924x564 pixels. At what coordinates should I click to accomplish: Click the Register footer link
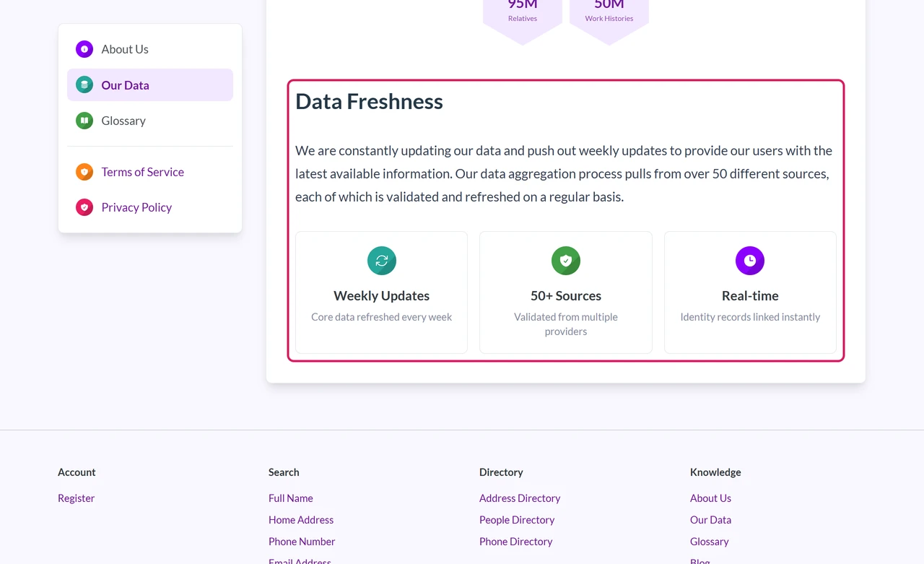coord(77,498)
